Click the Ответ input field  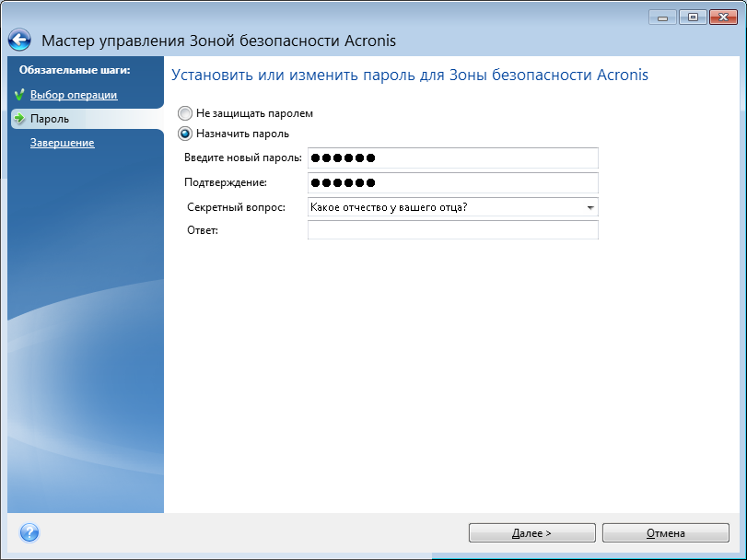point(451,230)
